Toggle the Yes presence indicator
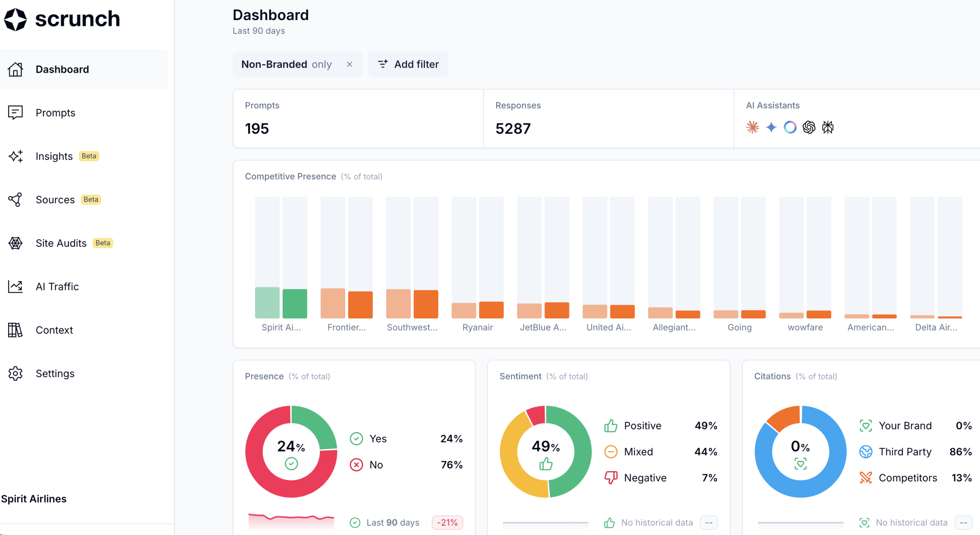980x535 pixels. point(356,438)
